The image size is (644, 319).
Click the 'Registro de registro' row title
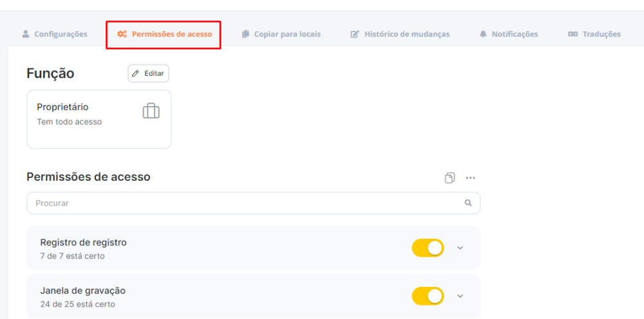coord(83,242)
